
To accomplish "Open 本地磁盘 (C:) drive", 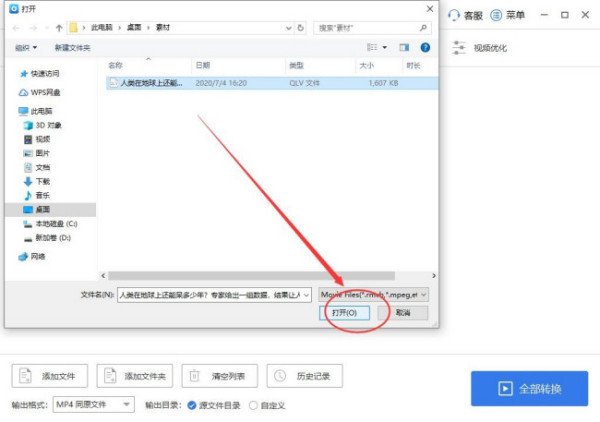I will coord(50,224).
